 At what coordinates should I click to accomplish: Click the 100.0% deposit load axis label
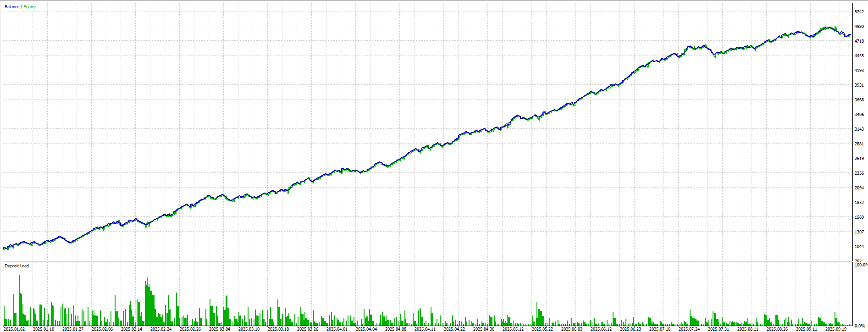coord(860,265)
